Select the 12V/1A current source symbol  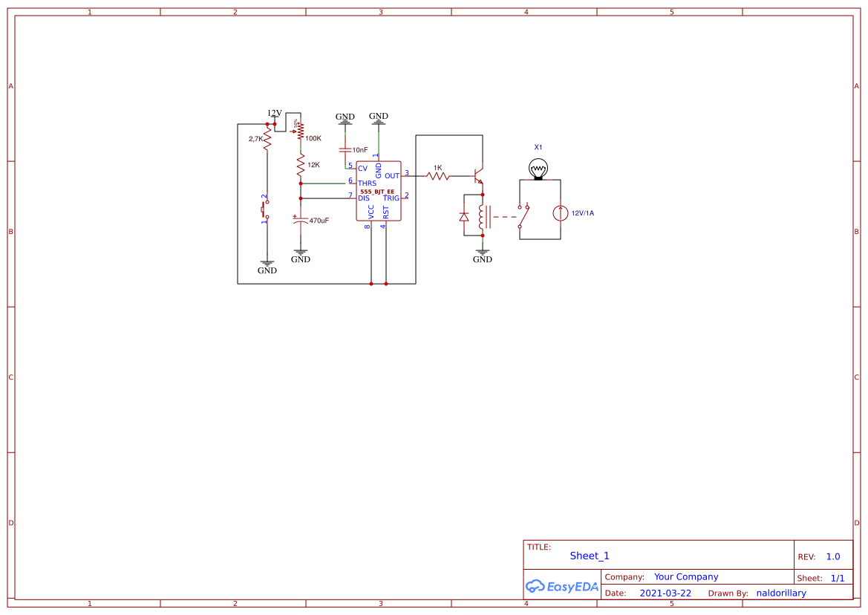coord(559,212)
